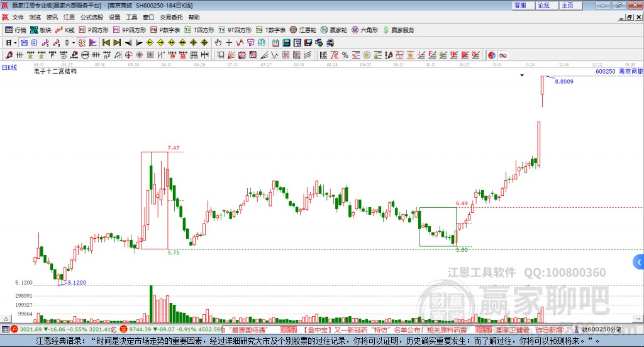Click the grid icon at status bar left
This screenshot has height=347, width=644.
5,329
